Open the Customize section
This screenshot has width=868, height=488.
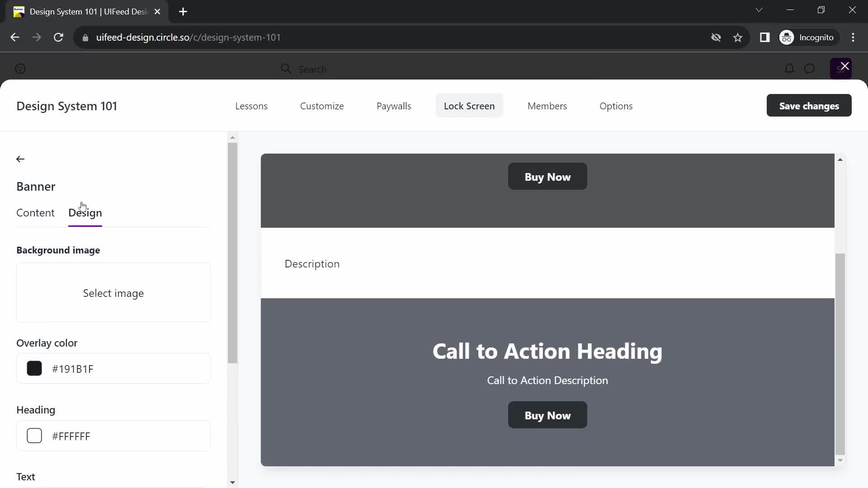[x=322, y=106]
